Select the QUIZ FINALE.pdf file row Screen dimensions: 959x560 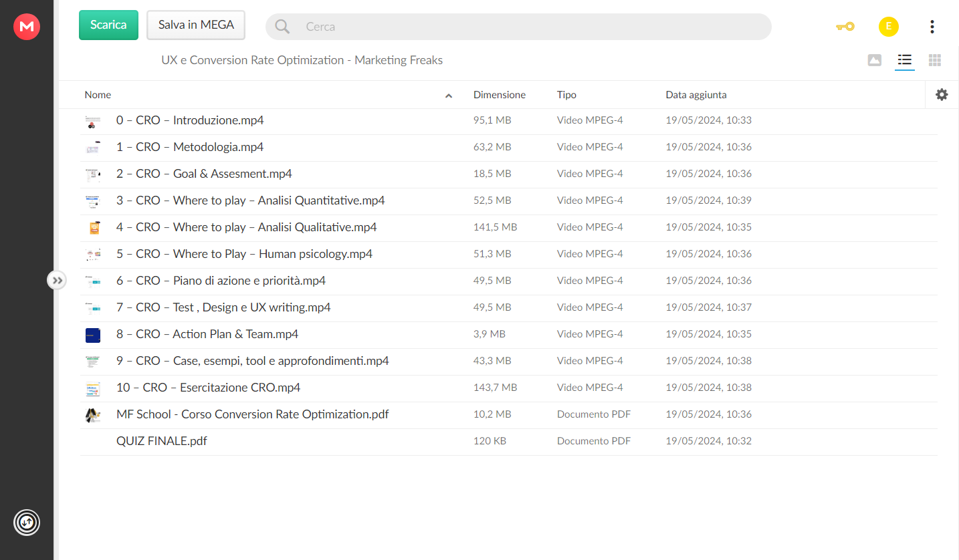(508, 442)
